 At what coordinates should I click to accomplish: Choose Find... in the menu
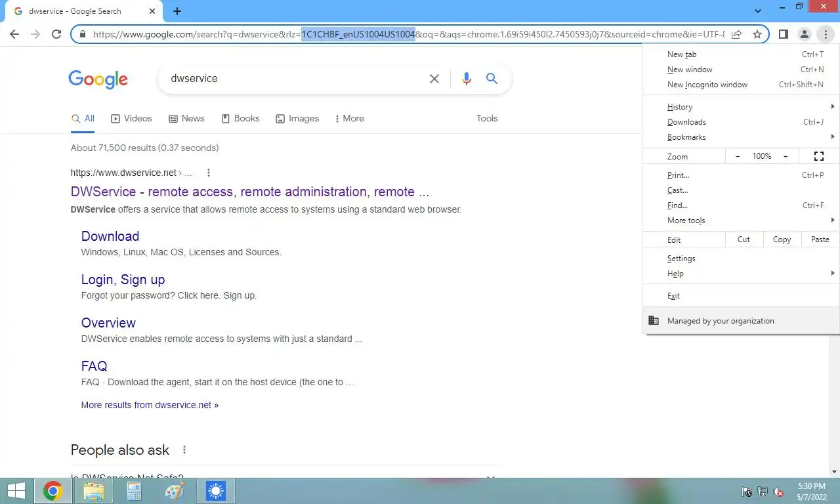pyautogui.click(x=742, y=205)
